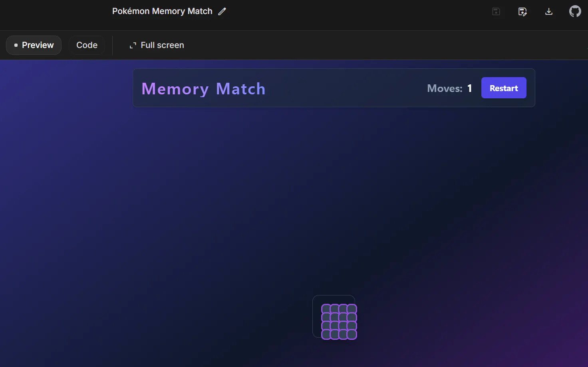
Task: Click the save-with-edits icon
Action: click(522, 12)
